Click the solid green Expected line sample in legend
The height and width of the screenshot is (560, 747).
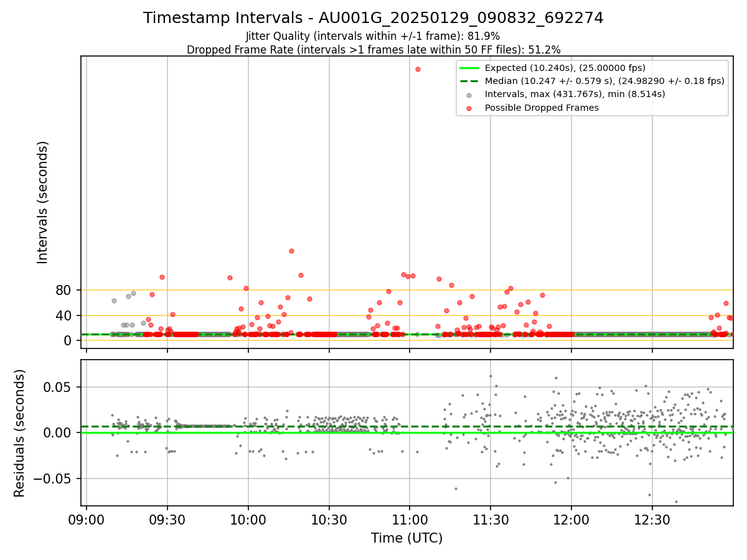point(469,68)
